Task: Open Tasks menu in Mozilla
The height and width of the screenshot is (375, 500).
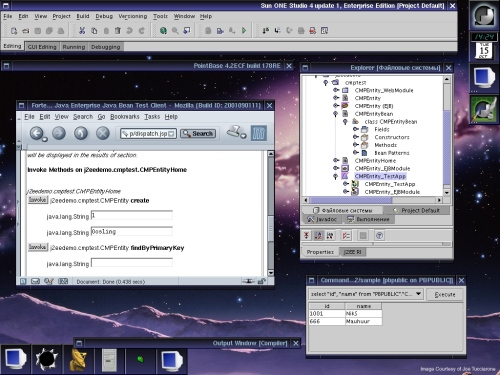Action: point(152,117)
